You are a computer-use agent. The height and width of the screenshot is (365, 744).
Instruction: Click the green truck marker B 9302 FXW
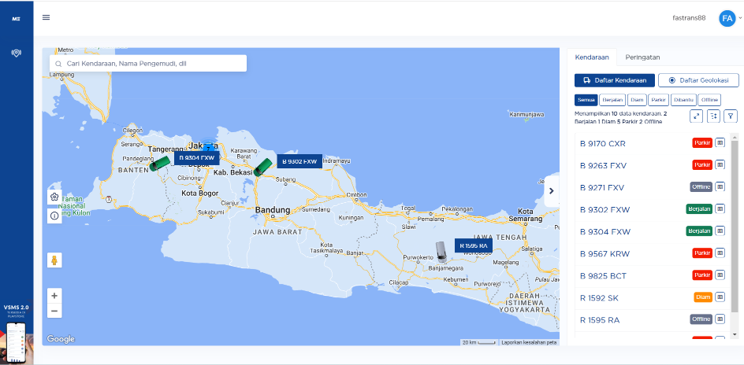[x=262, y=167]
